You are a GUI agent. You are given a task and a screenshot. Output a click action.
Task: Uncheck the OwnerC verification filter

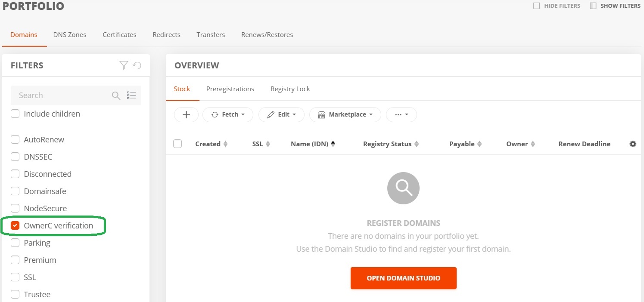(x=15, y=226)
